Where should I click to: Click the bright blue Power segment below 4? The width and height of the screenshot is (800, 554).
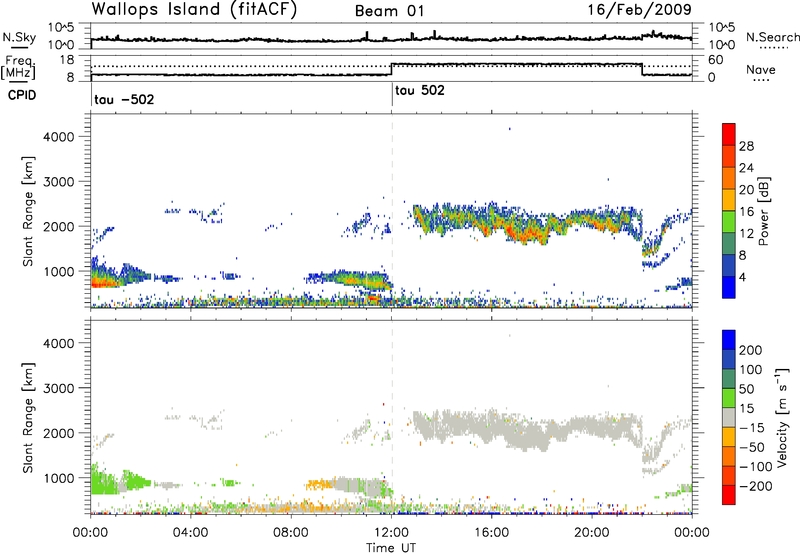729,287
